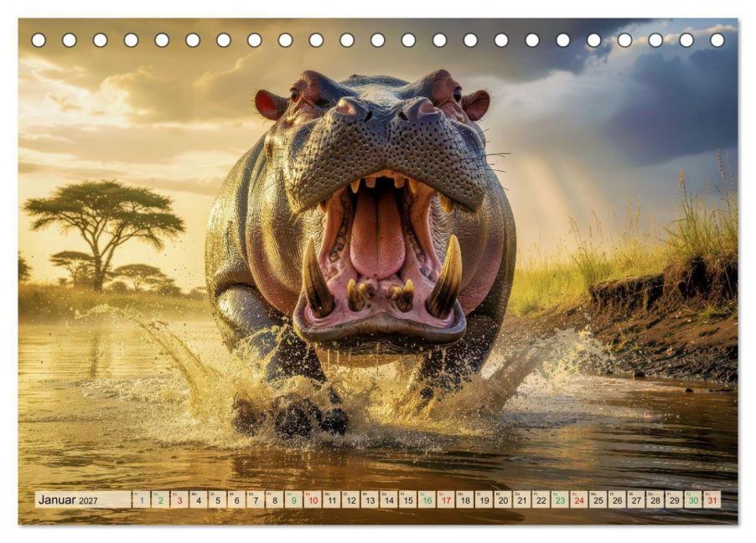Pick date 19 in the calendar strip
The image size is (756, 543).
click(484, 499)
